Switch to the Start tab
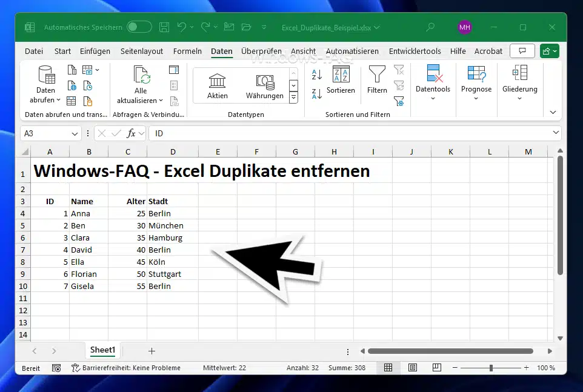 [62, 51]
